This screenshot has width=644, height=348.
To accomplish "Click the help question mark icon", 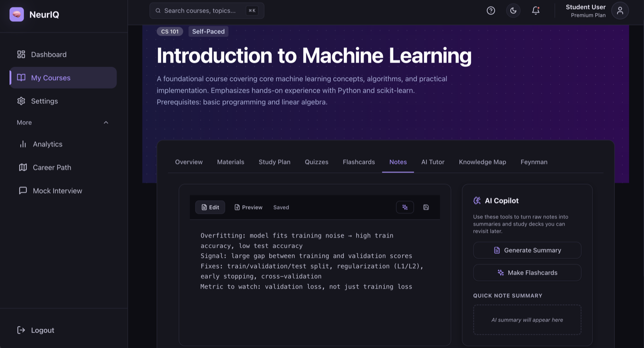I will click(x=491, y=11).
